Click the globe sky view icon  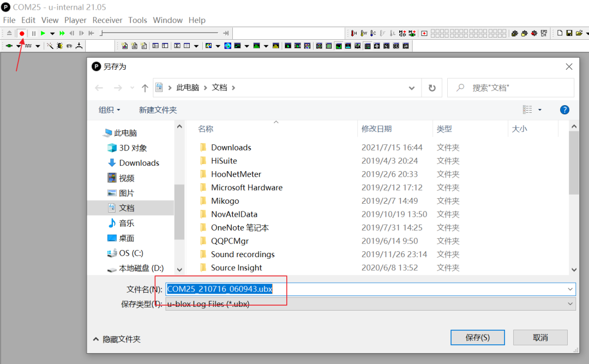[227, 46]
